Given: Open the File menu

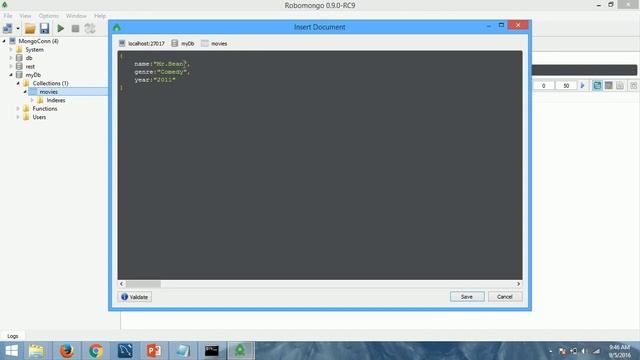Looking at the screenshot, I should click(8, 16).
